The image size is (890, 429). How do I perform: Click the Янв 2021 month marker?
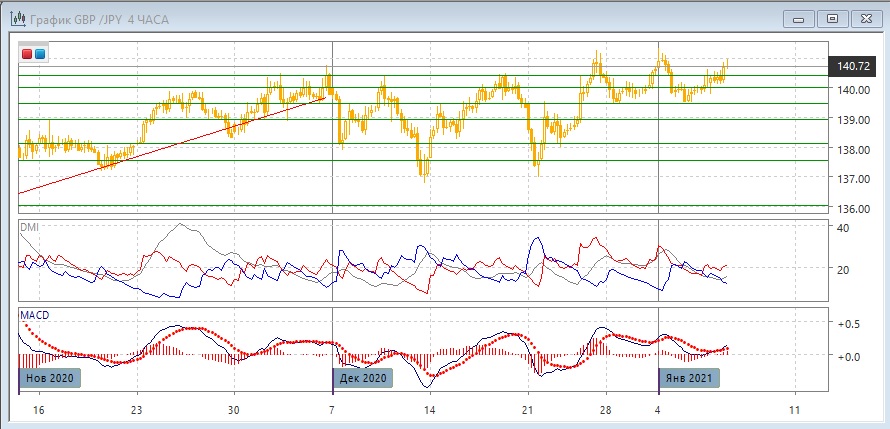click(x=689, y=379)
